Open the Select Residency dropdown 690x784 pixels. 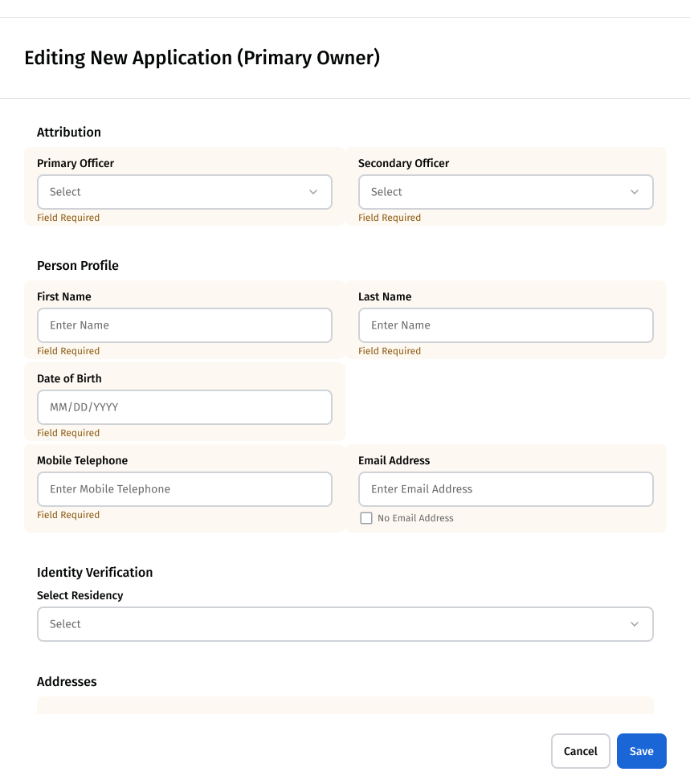[345, 624]
